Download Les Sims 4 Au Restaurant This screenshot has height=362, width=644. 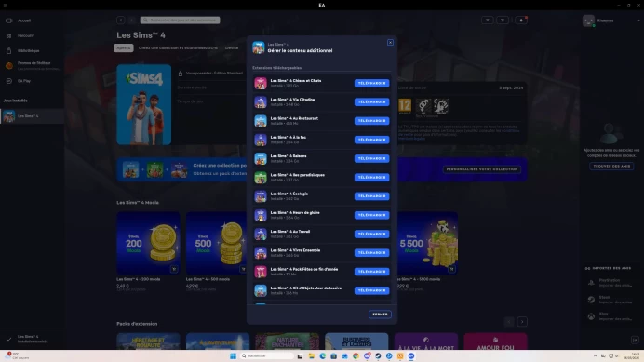pos(371,121)
